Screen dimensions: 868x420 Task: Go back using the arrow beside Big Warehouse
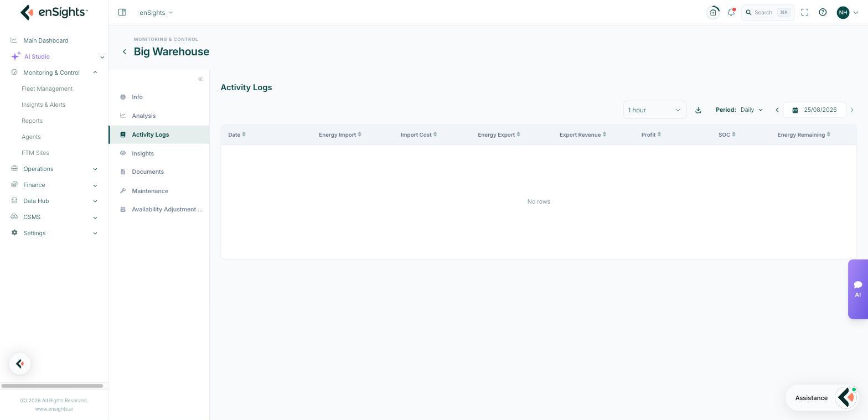coord(125,51)
